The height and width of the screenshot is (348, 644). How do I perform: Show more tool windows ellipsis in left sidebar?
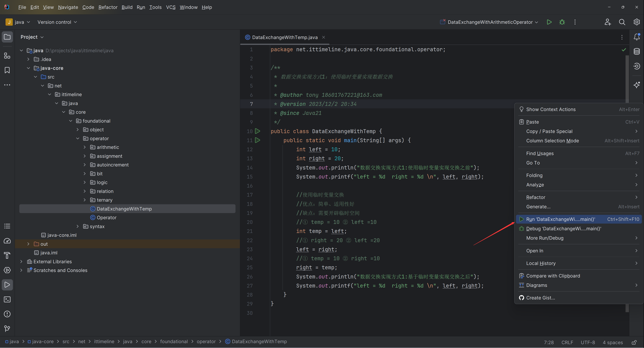[7, 85]
